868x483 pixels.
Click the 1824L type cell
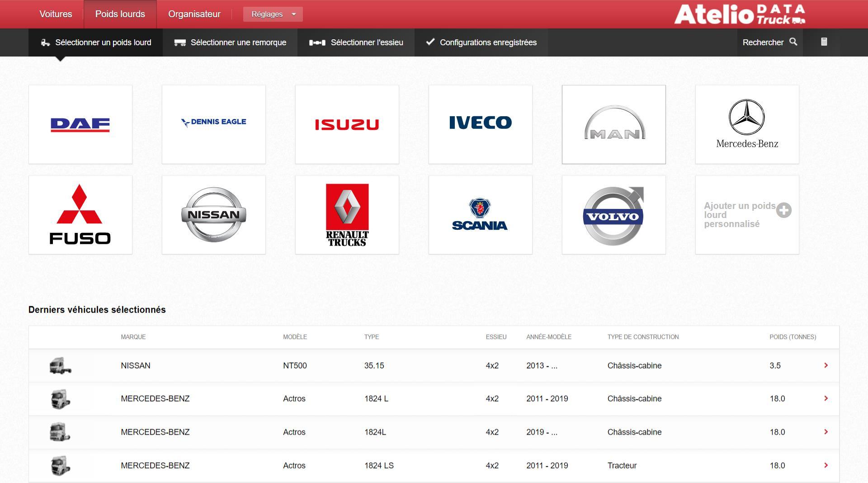(375, 432)
